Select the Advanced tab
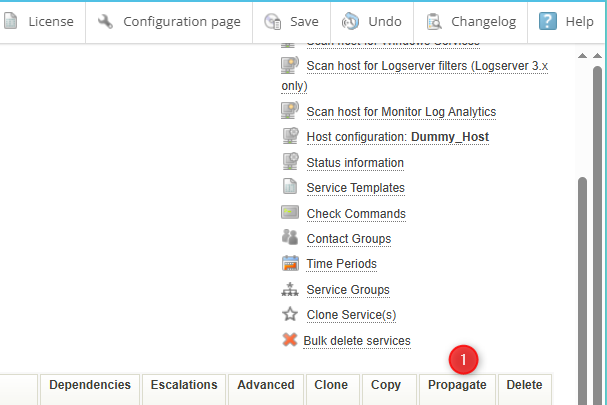This screenshot has width=607, height=405. tap(266, 385)
